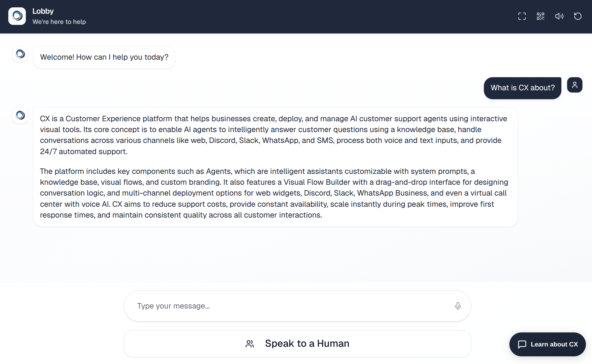Image resolution: width=592 pixels, height=364 pixels.
Task: Click the Lobby title text
Action: [43, 11]
